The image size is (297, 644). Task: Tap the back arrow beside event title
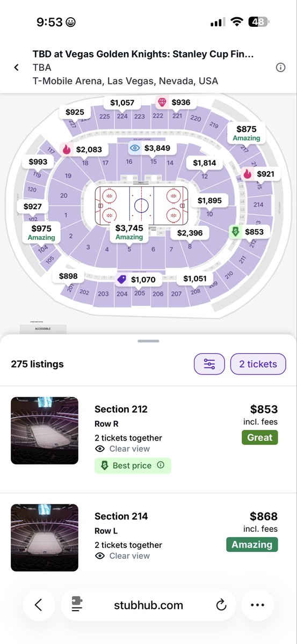point(16,68)
